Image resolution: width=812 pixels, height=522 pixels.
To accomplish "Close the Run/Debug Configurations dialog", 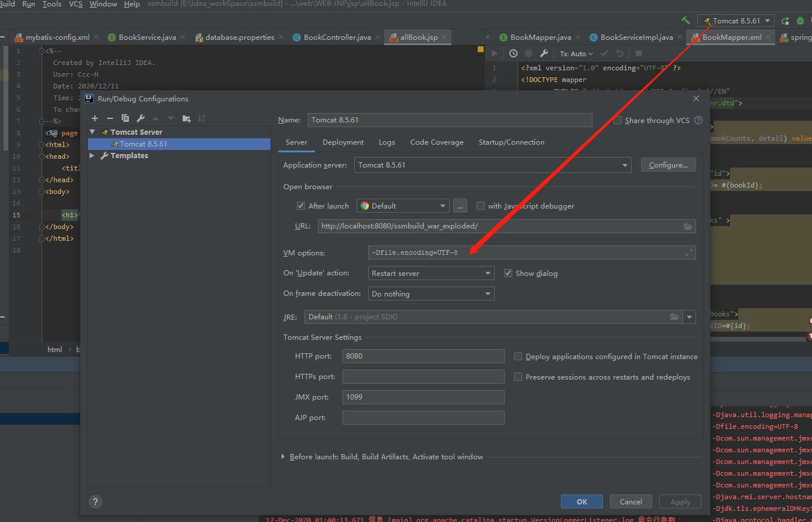I will point(696,98).
